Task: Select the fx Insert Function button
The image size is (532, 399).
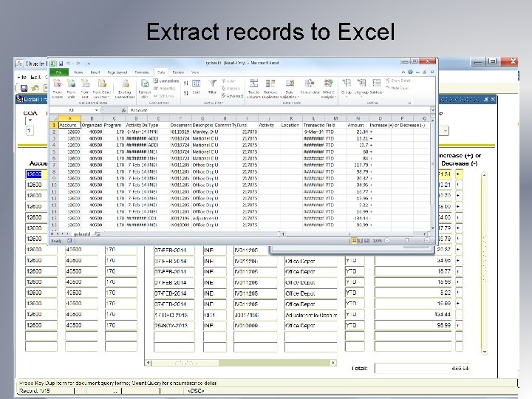Action: pyautogui.click(x=124, y=110)
